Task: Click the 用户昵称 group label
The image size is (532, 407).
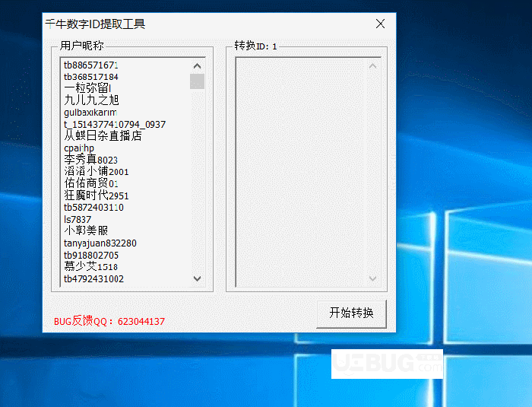Action: point(81,46)
